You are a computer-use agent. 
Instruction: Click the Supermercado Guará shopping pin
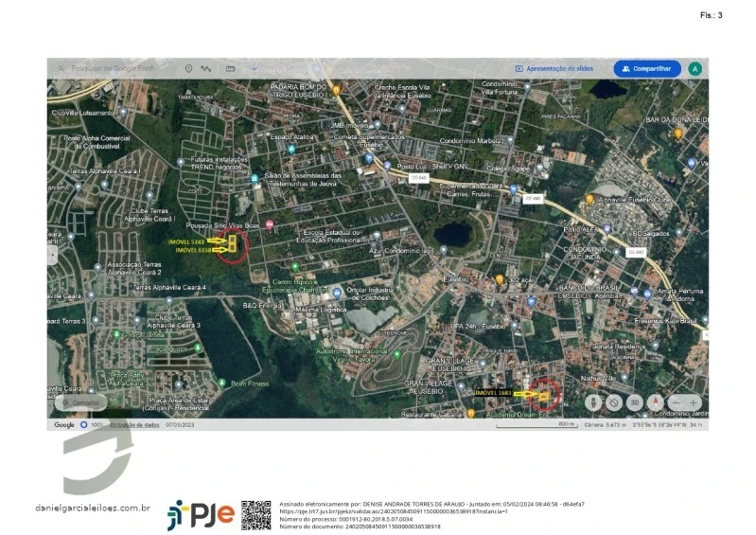[x=514, y=189]
